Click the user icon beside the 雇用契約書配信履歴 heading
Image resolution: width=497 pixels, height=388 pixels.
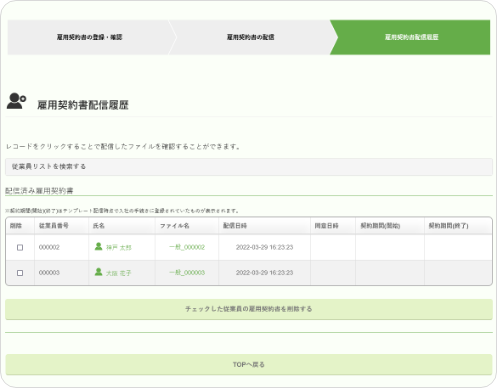16,101
